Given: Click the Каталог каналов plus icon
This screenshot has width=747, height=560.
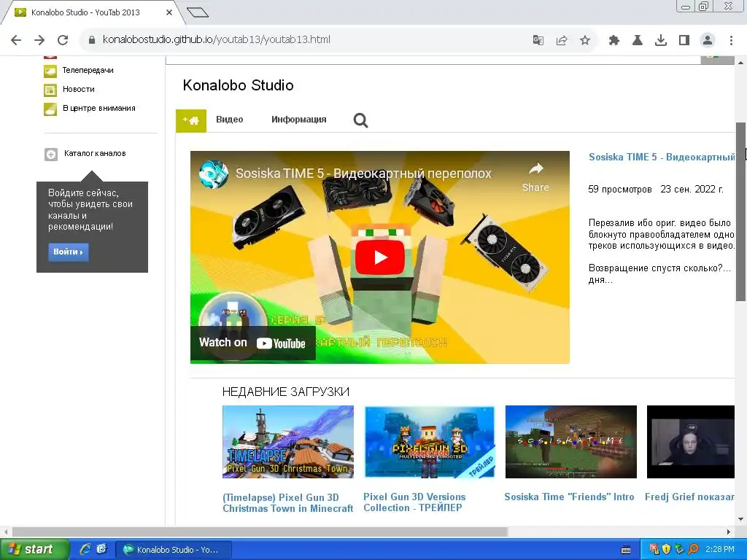Looking at the screenshot, I should tap(51, 155).
